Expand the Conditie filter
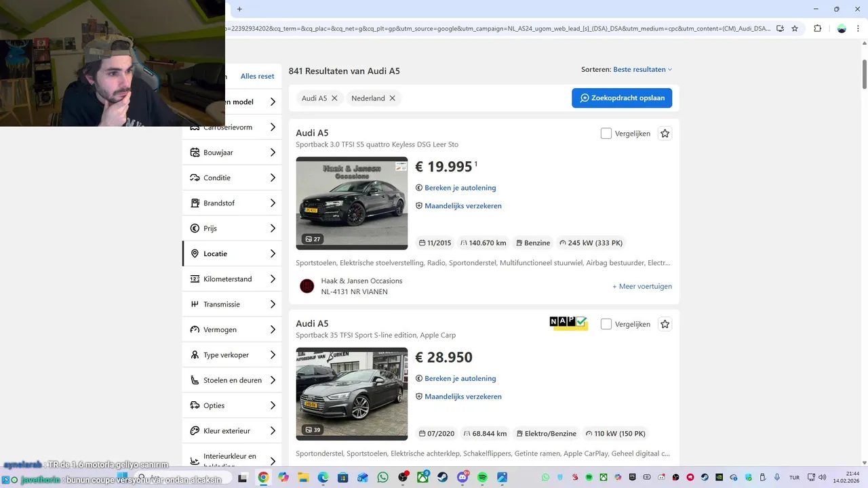The image size is (868, 488). point(232,178)
